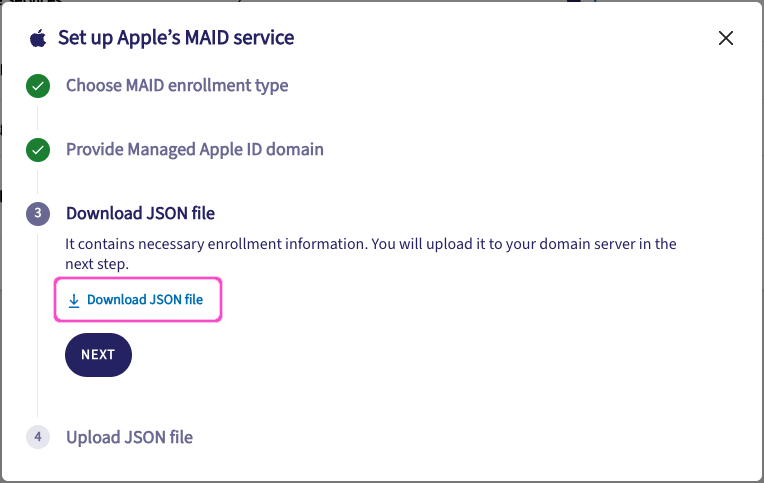Screen dimensions: 764x483
Task: Click the green checkmark for enrollment type step
Action: click(38, 87)
